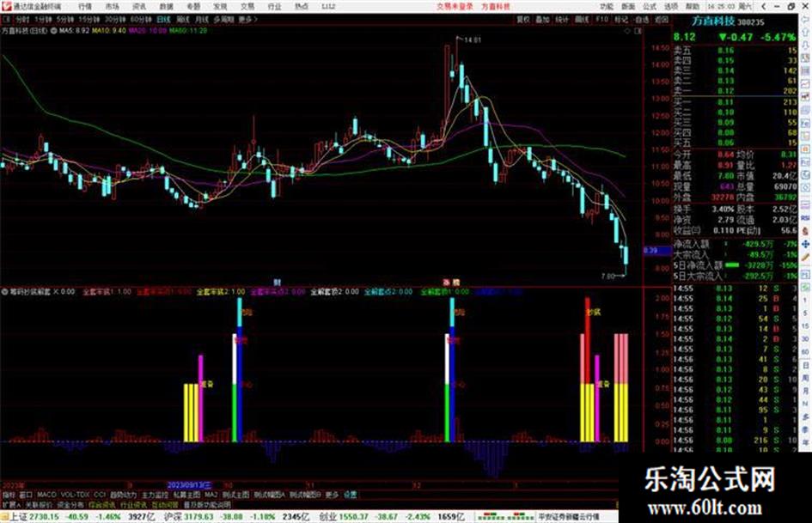The height and width of the screenshot is (523, 812).
Task: Click the back arrow in title bar
Action: pyautogui.click(x=763, y=7)
